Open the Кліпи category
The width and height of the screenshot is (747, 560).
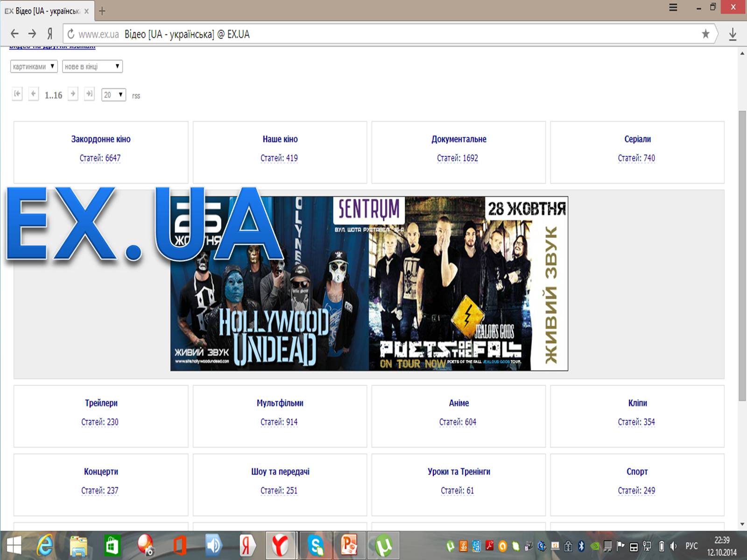(637, 403)
